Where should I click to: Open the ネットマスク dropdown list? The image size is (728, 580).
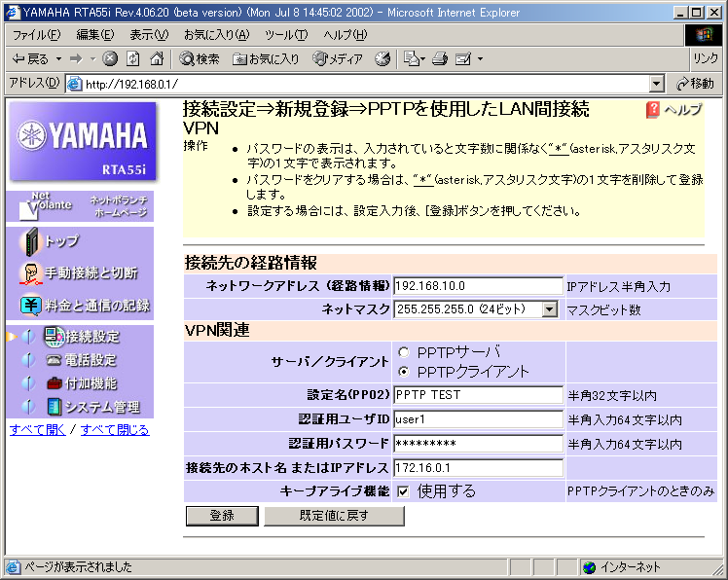550,309
